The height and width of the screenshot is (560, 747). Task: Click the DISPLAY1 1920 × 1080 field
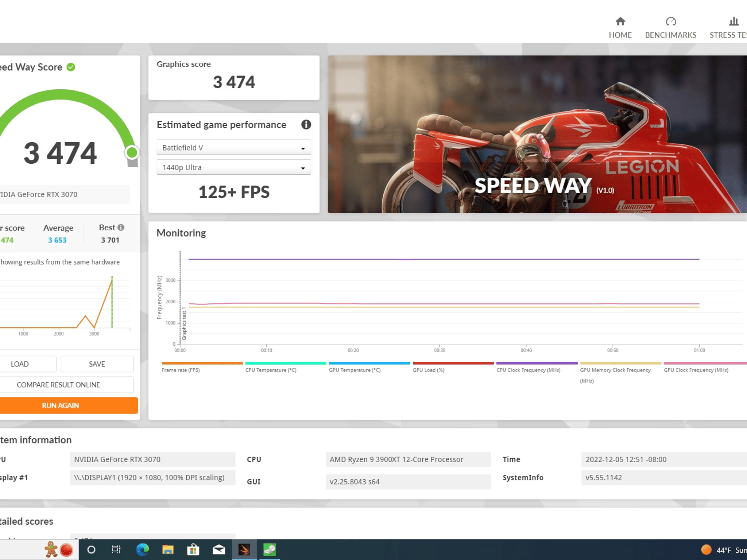point(152,478)
